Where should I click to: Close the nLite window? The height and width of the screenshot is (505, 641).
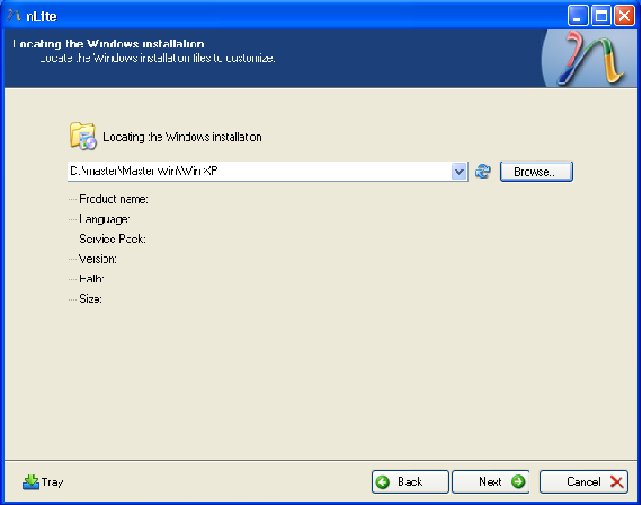[624, 16]
